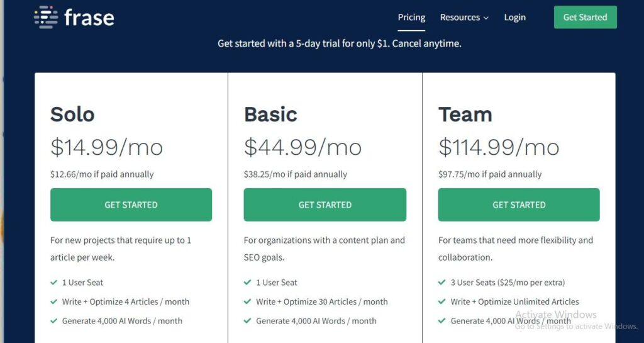
Task: Click the Basic $38.25/mo annual pricing text
Action: [x=295, y=174]
